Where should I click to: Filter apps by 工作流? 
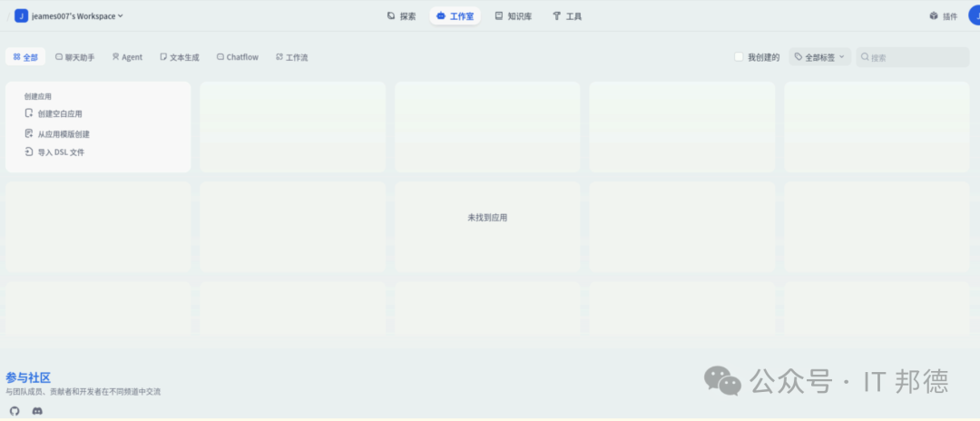pyautogui.click(x=292, y=57)
